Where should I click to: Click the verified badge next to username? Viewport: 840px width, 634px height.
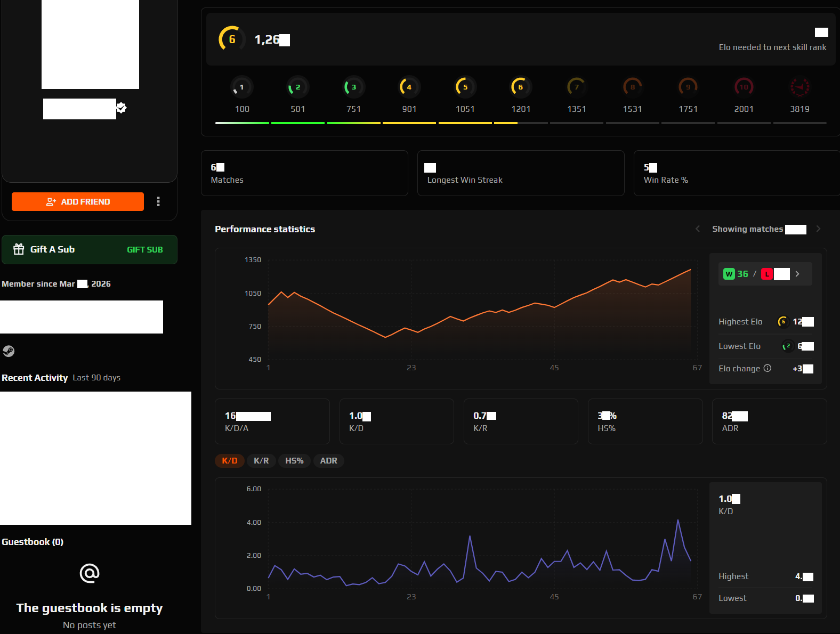(x=122, y=108)
